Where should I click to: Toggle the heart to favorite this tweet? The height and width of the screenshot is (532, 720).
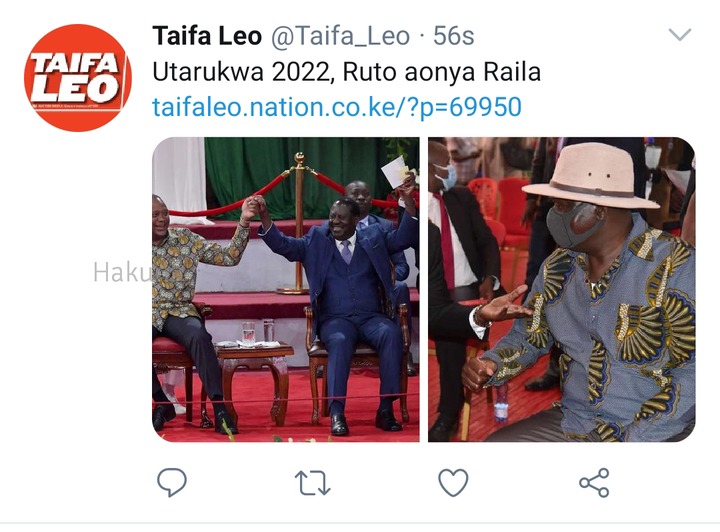453,482
